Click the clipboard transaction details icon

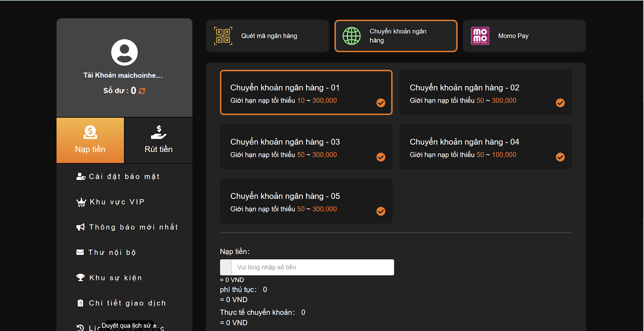[x=80, y=303]
